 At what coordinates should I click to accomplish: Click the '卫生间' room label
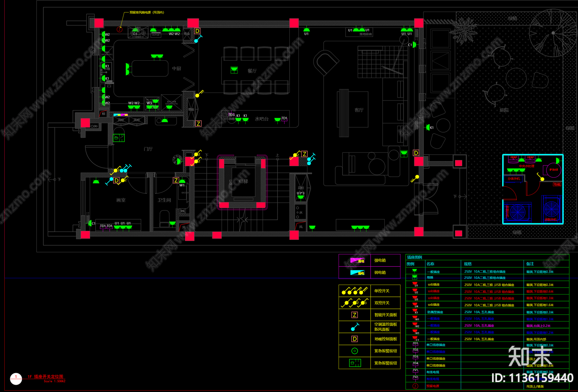pos(164,200)
